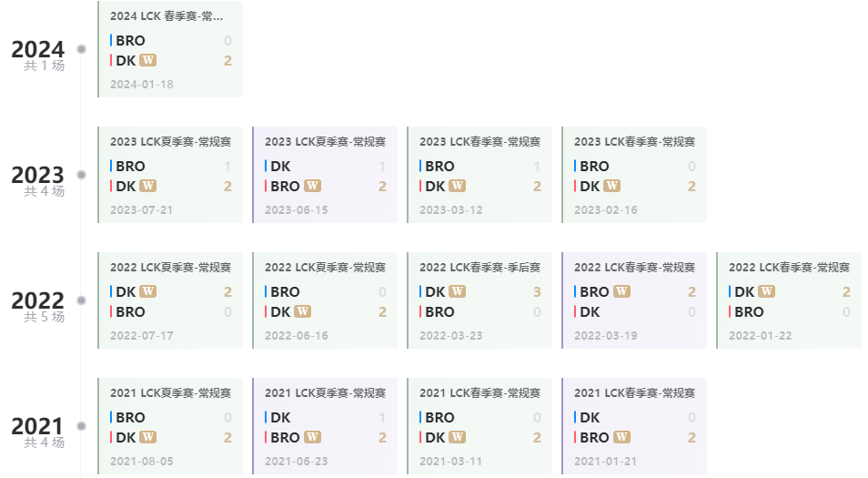This screenshot has height=478, width=868.
Task: Click the 2024 timeline marker dot
Action: pos(81,49)
